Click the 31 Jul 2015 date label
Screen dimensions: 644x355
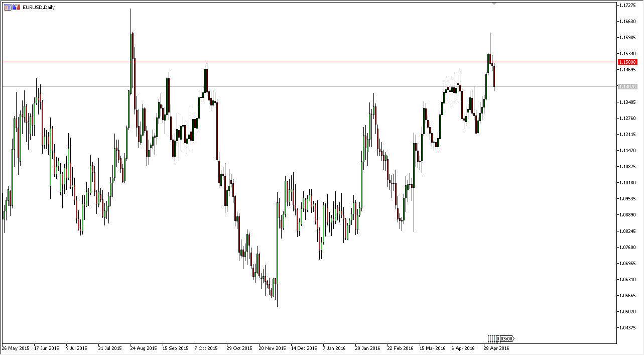click(x=110, y=348)
